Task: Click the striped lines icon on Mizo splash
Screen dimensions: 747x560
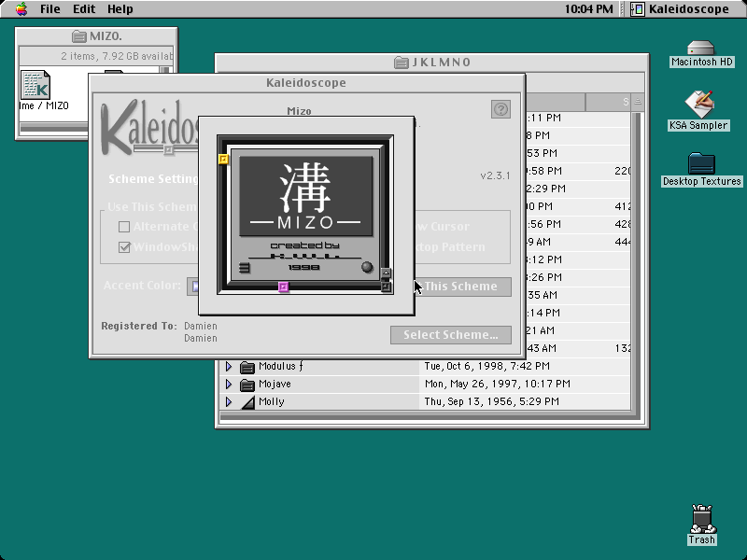Action: tap(245, 268)
